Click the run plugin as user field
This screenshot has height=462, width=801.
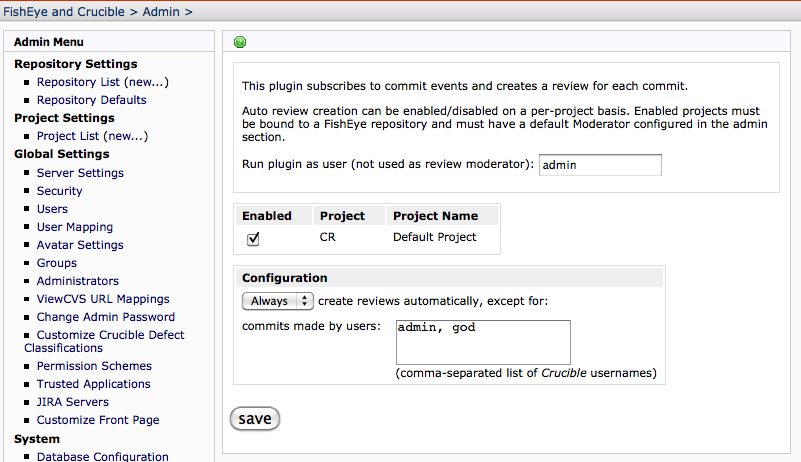pos(600,165)
